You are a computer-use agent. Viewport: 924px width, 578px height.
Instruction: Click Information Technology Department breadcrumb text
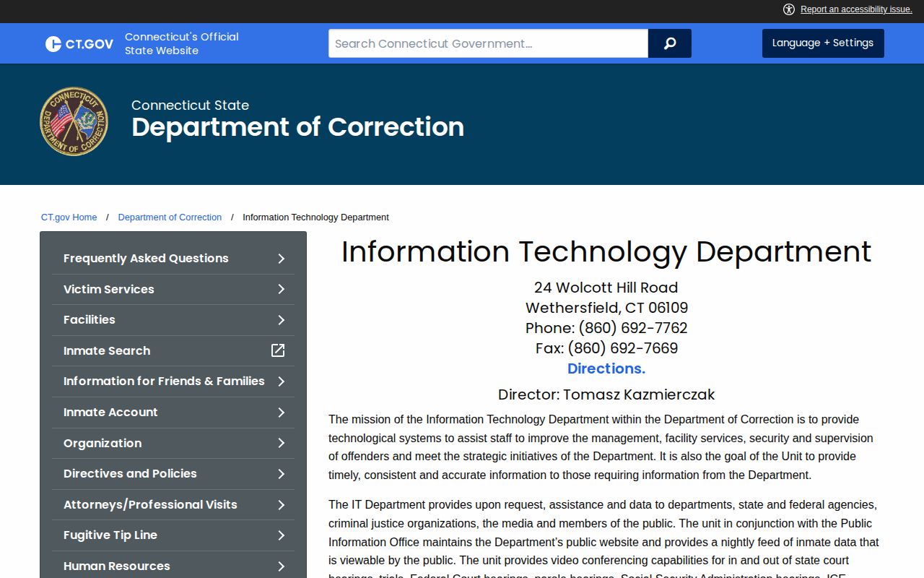tap(315, 217)
